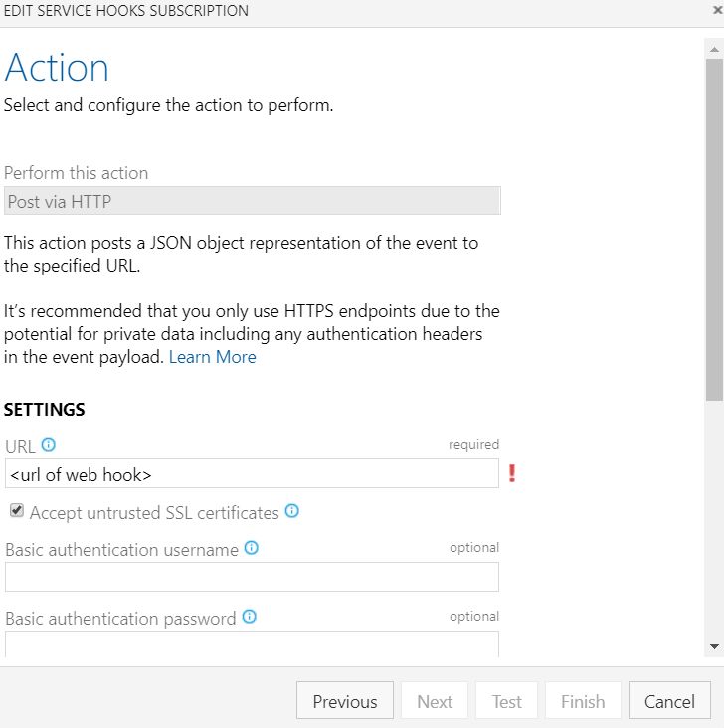Click the vertical scrollbar thumb

coord(714,230)
